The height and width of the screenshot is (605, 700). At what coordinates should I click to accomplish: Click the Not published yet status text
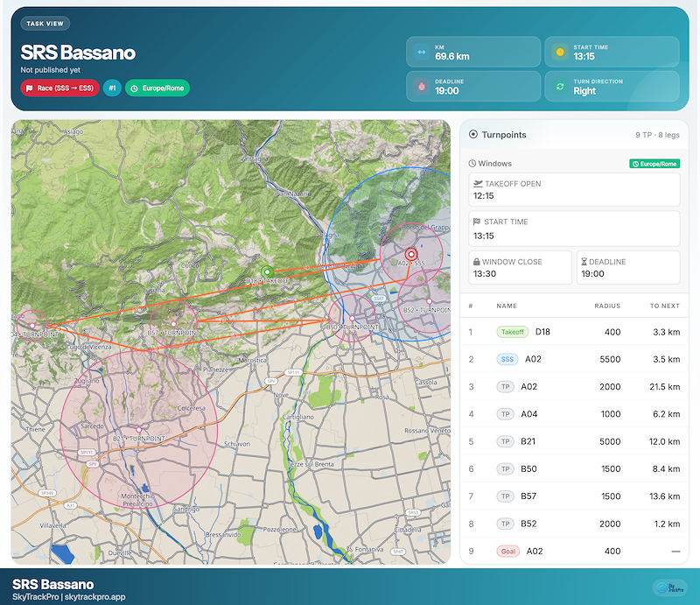[x=51, y=70]
